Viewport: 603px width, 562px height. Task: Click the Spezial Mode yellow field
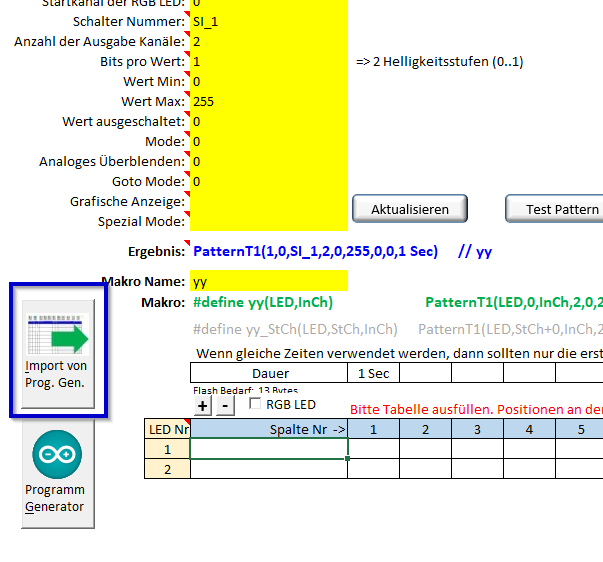point(268,221)
